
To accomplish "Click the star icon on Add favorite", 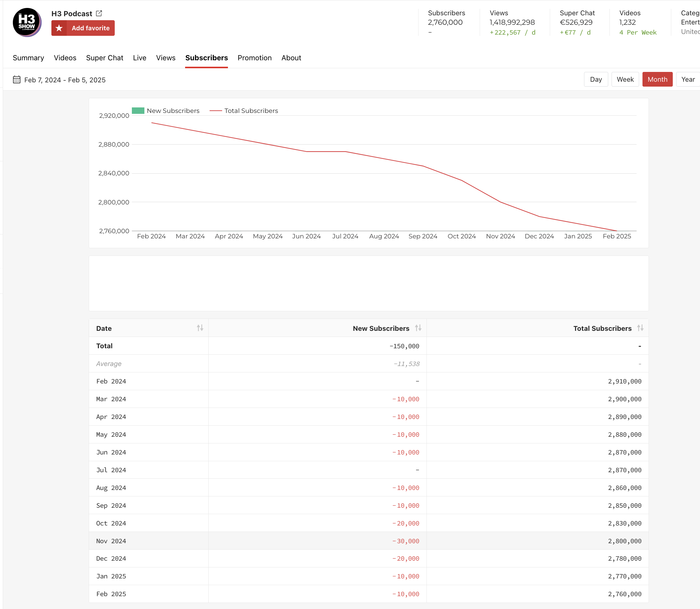I will tap(59, 28).
